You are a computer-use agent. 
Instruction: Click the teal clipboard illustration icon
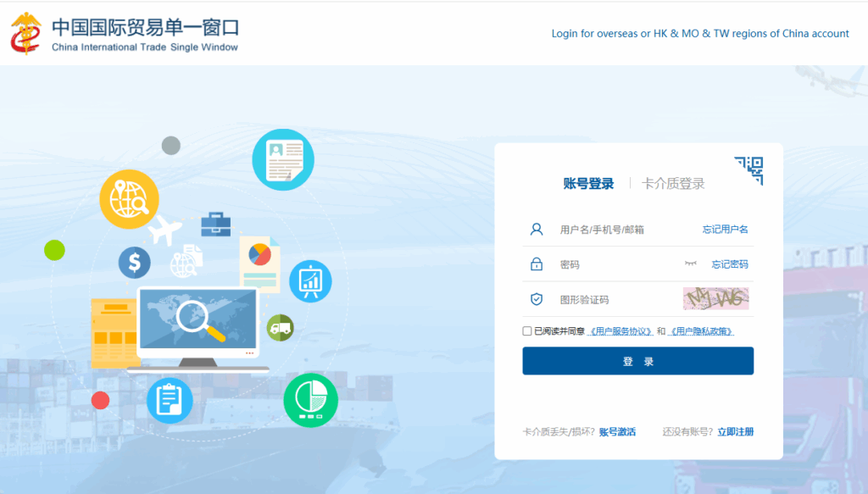click(170, 399)
